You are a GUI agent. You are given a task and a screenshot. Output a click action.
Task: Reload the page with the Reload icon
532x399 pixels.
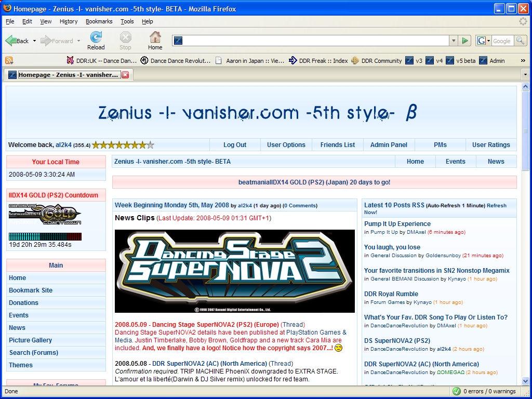(96, 37)
